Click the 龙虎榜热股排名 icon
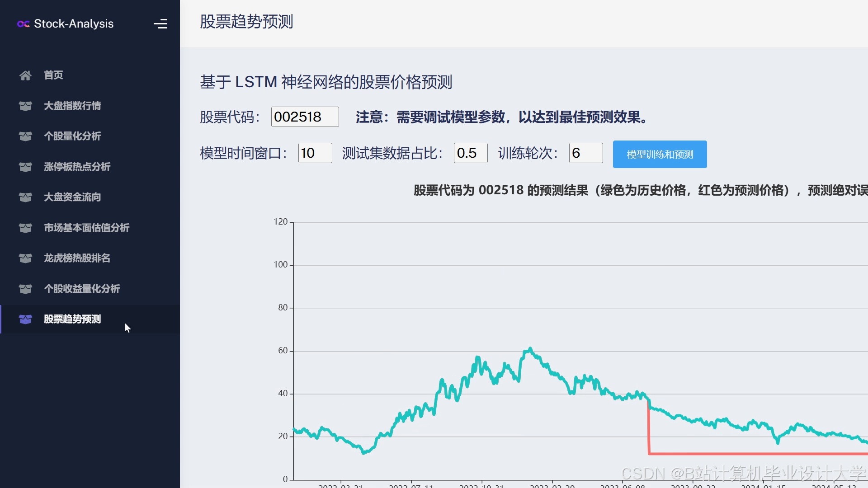Viewport: 868px width, 488px height. [x=25, y=258]
